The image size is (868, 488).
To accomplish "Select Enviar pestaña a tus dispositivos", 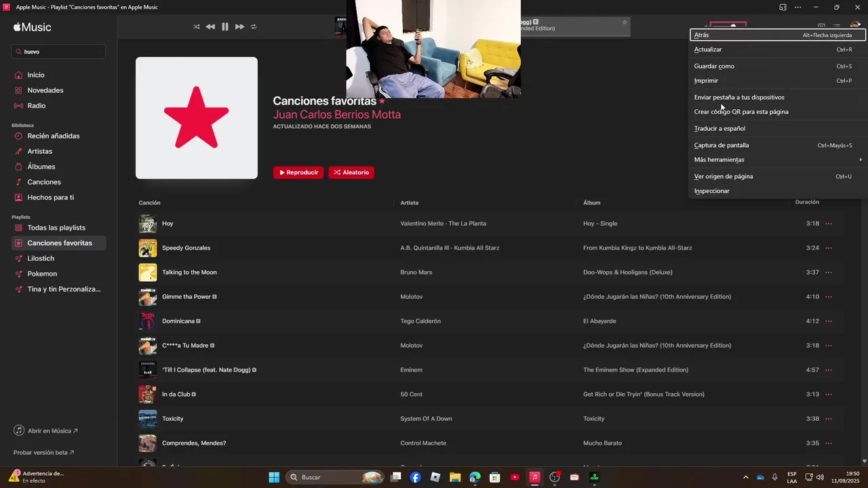I will [778, 98].
